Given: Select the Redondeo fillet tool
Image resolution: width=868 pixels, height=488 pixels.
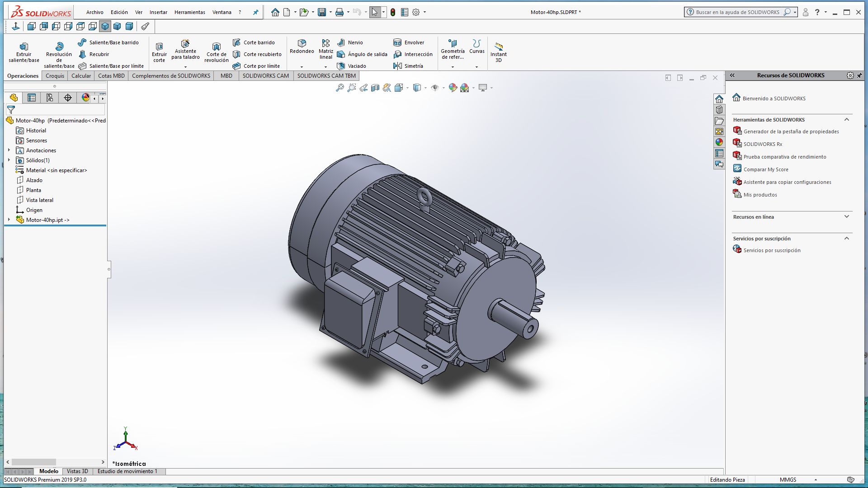Looking at the screenshot, I should [x=302, y=47].
